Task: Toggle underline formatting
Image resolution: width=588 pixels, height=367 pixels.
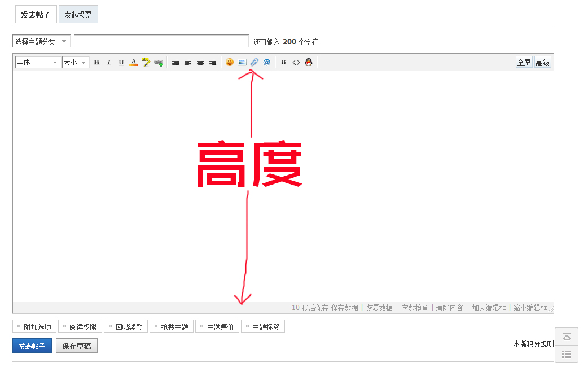Action: click(121, 62)
